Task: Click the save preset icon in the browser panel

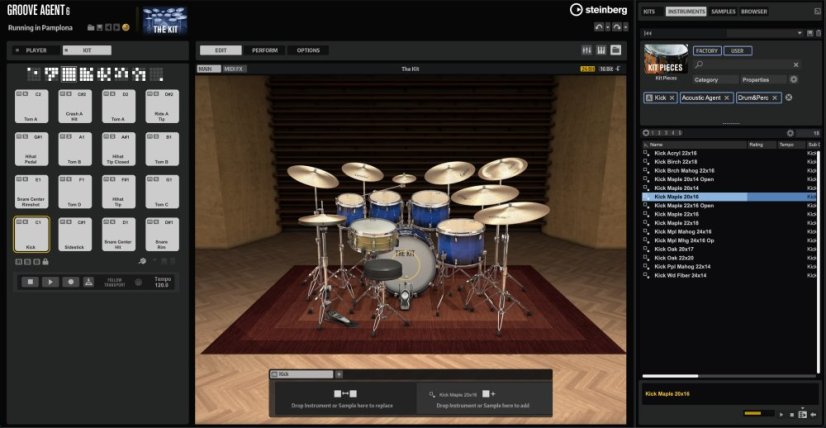Action: [810, 33]
